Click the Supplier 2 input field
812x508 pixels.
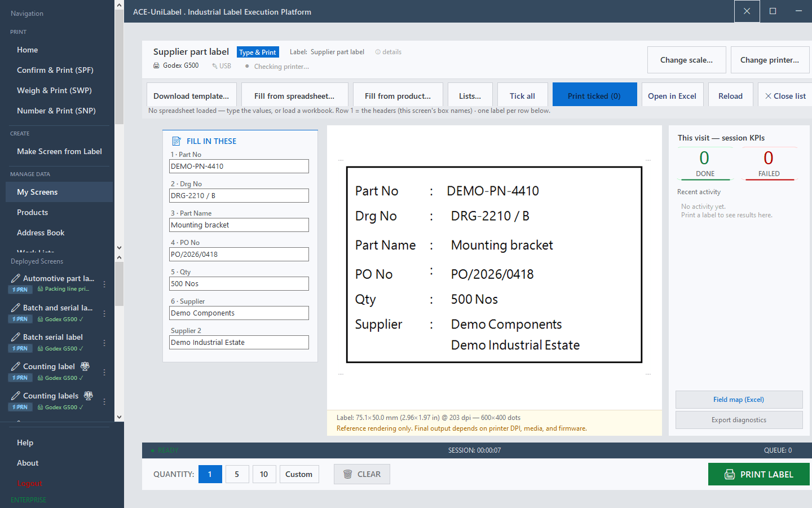239,342
